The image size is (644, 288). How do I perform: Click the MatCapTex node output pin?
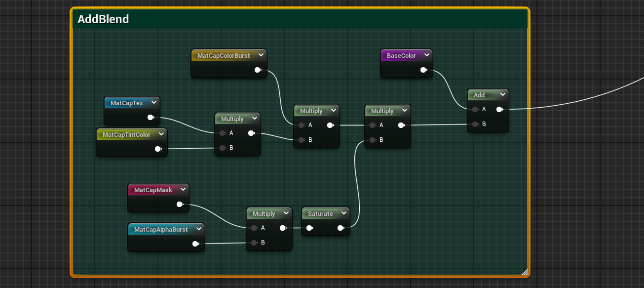(x=151, y=118)
